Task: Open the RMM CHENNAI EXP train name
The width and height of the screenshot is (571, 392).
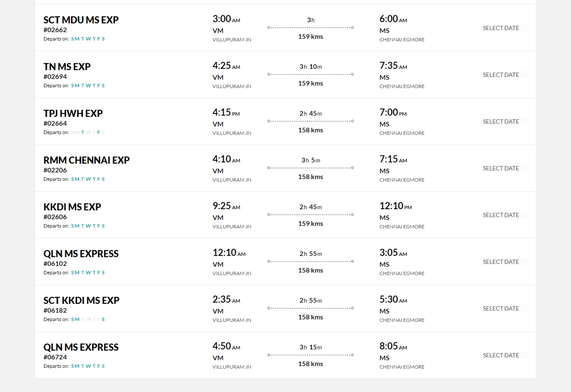Action: (87, 160)
